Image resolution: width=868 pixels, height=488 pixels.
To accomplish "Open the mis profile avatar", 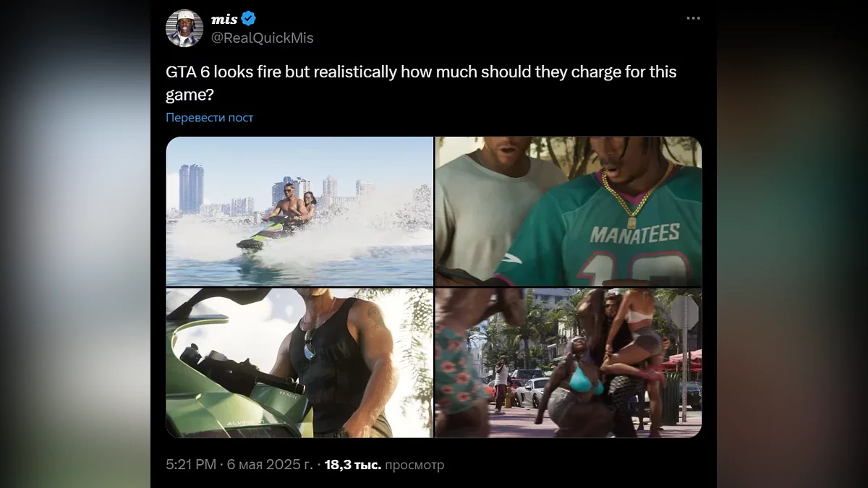I will 184,28.
